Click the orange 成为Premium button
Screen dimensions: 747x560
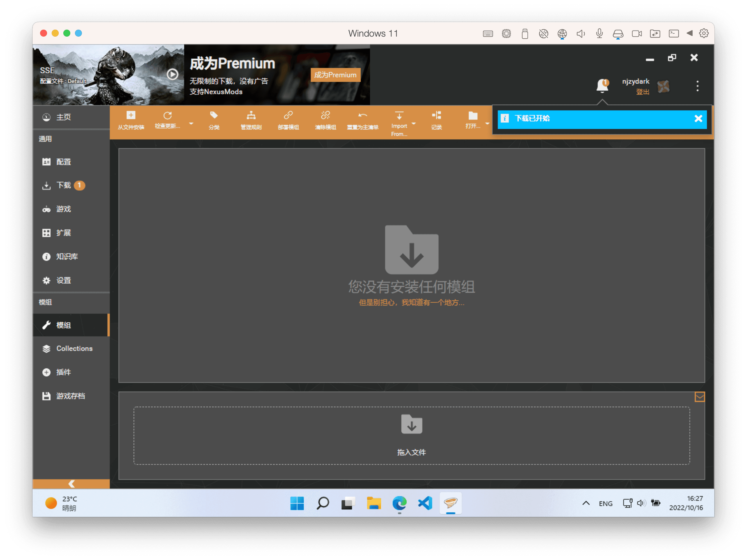335,75
